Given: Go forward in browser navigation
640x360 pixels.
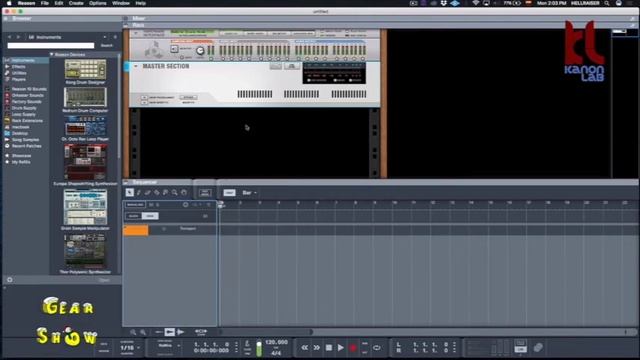Looking at the screenshot, I should tap(18, 37).
